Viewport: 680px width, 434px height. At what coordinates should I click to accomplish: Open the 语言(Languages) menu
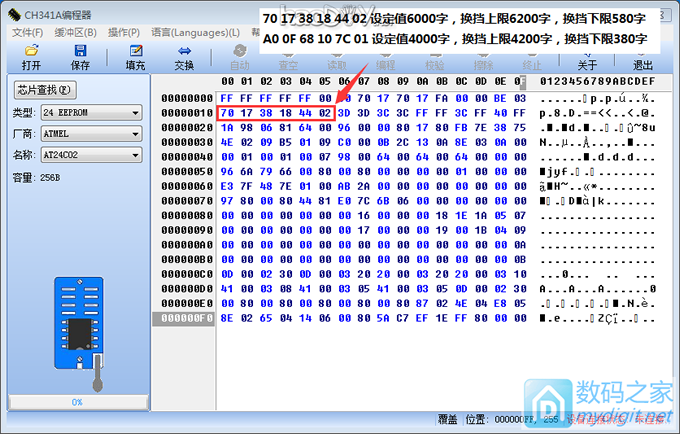189,32
